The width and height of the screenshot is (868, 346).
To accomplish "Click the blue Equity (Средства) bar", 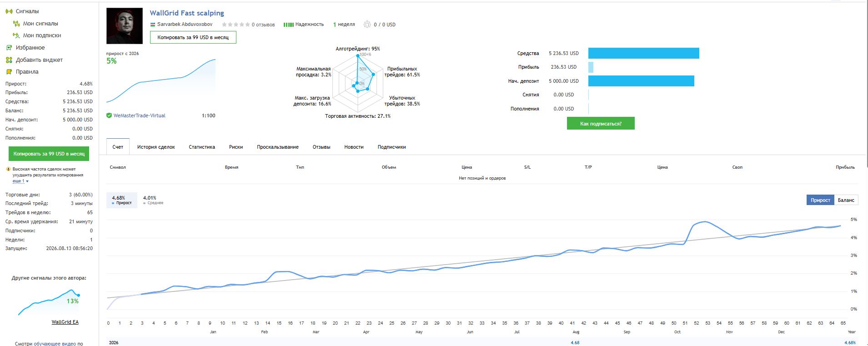I will pos(643,53).
